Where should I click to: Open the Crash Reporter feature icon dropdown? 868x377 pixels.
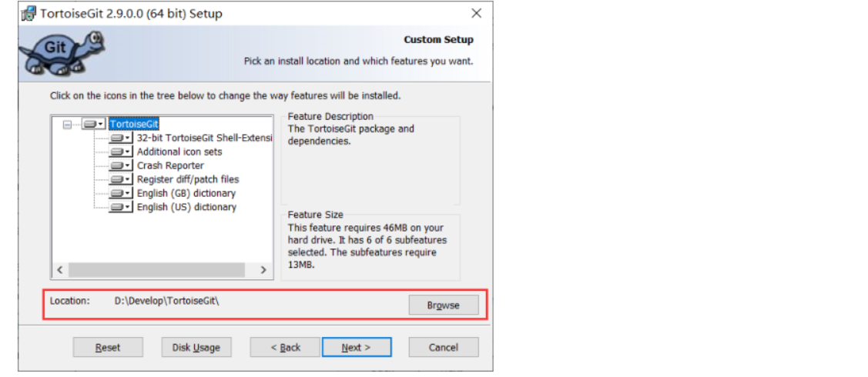121,166
